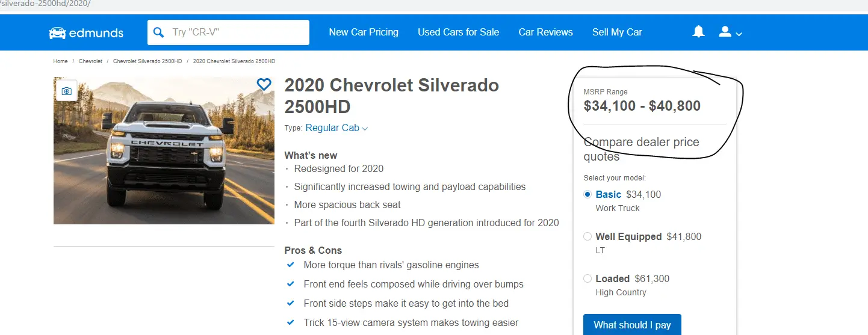The width and height of the screenshot is (868, 335).
Task: Open the notifications bell
Action: click(x=698, y=32)
